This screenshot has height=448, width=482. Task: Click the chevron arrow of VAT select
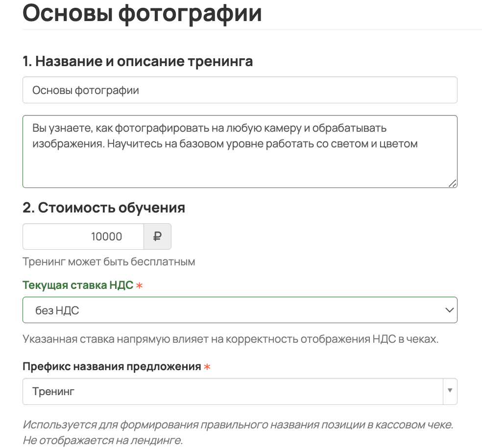[449, 310]
